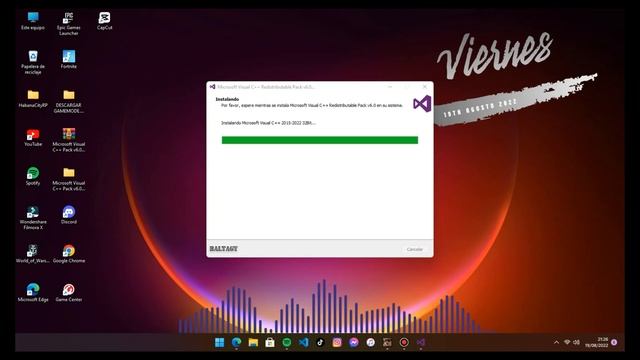640x360 pixels.
Task: Select Microsoft Visual C++ Pack yellow folder
Action: point(69,179)
